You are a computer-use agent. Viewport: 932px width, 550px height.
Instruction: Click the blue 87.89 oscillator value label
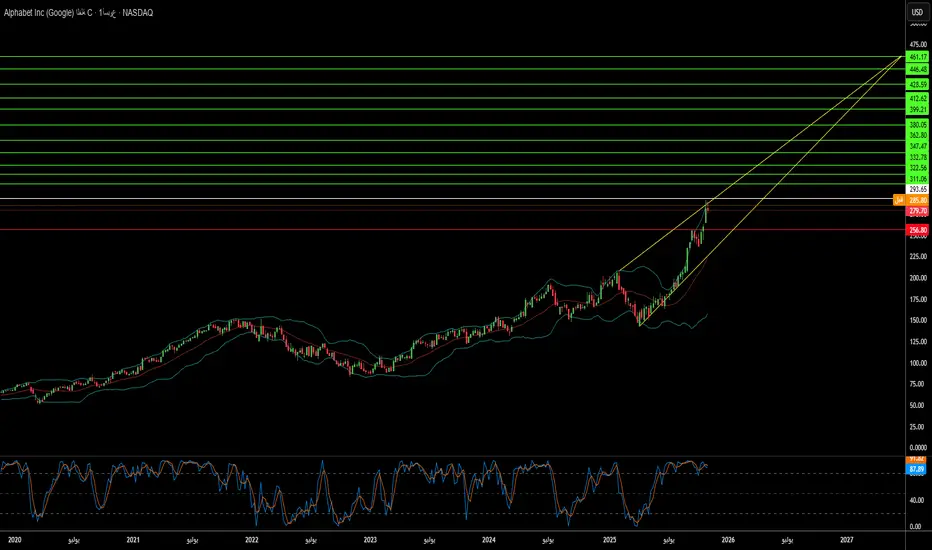[x=917, y=470]
